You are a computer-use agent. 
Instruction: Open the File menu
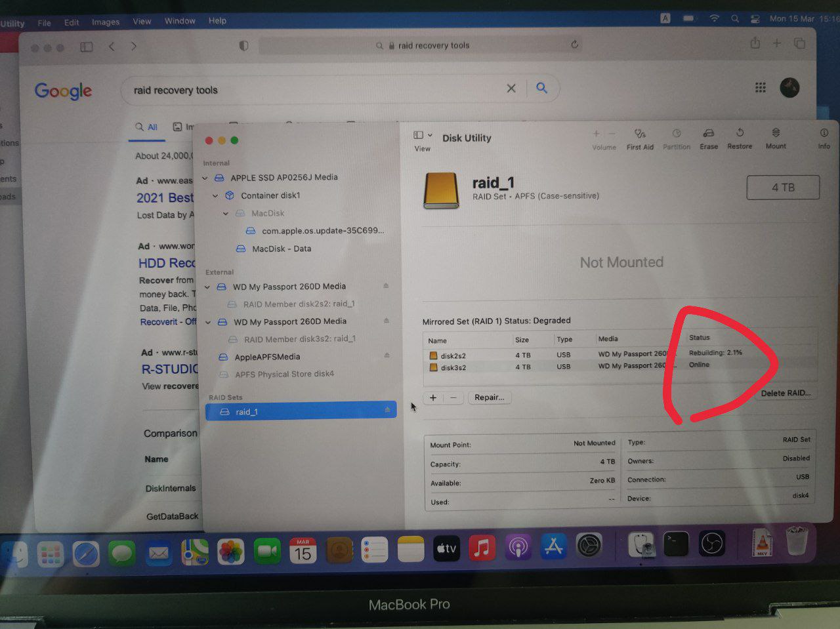click(x=44, y=23)
